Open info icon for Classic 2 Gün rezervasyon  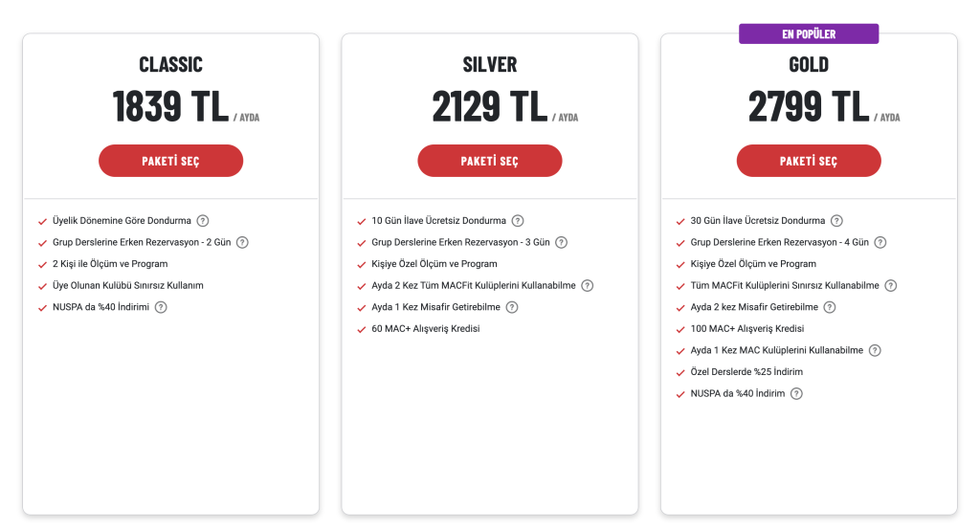242,242
